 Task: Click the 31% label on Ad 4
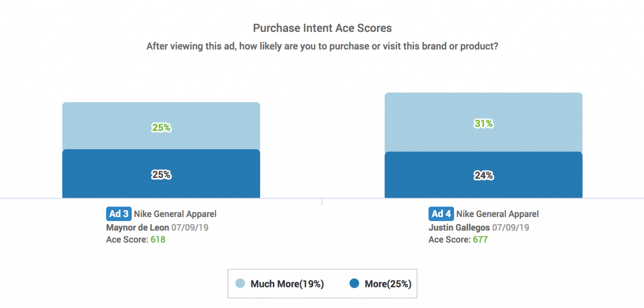(x=483, y=124)
